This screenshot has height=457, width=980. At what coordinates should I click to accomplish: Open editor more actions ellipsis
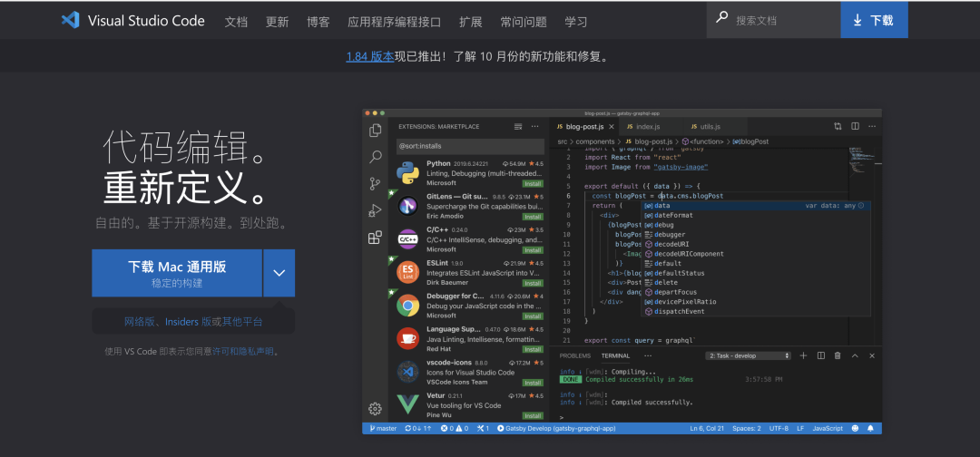tap(872, 127)
